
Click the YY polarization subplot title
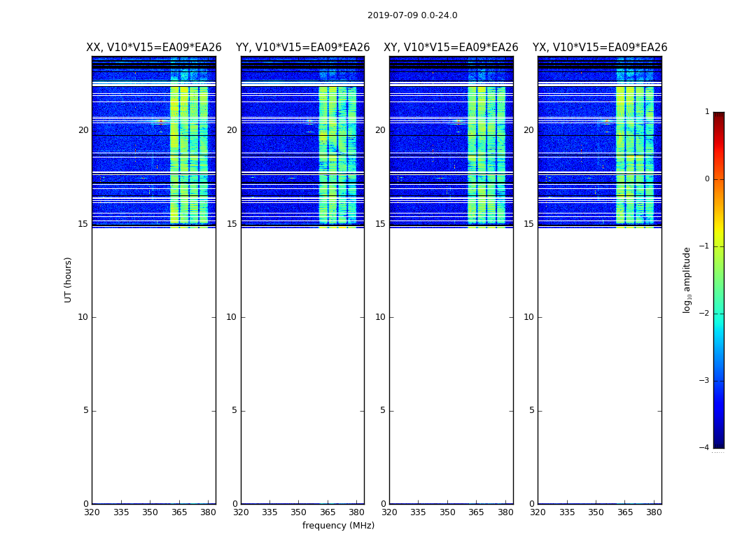pos(302,48)
